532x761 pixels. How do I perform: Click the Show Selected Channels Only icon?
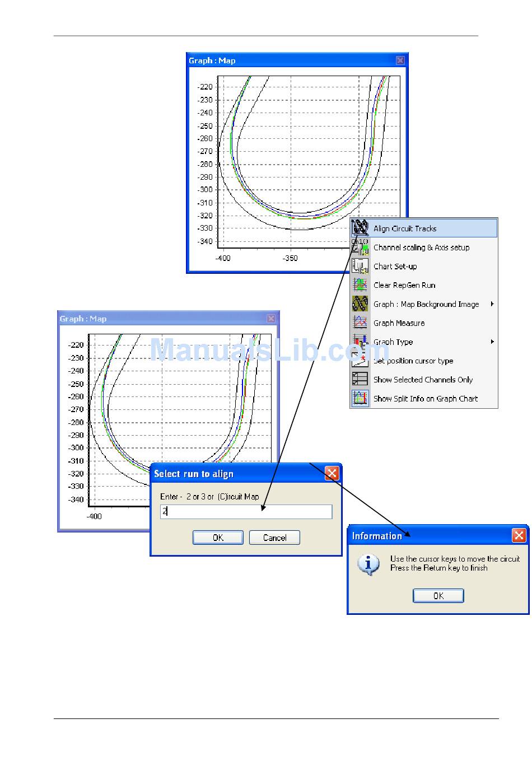pyautogui.click(x=360, y=380)
